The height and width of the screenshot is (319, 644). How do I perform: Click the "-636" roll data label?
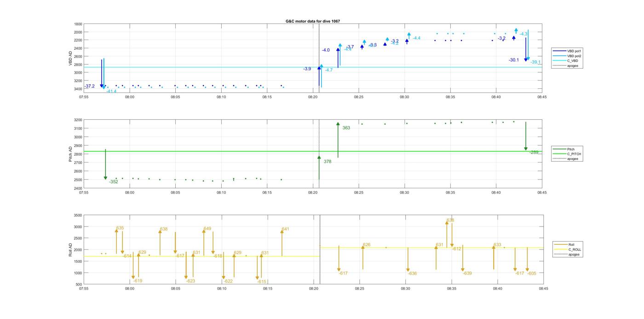(x=412, y=273)
